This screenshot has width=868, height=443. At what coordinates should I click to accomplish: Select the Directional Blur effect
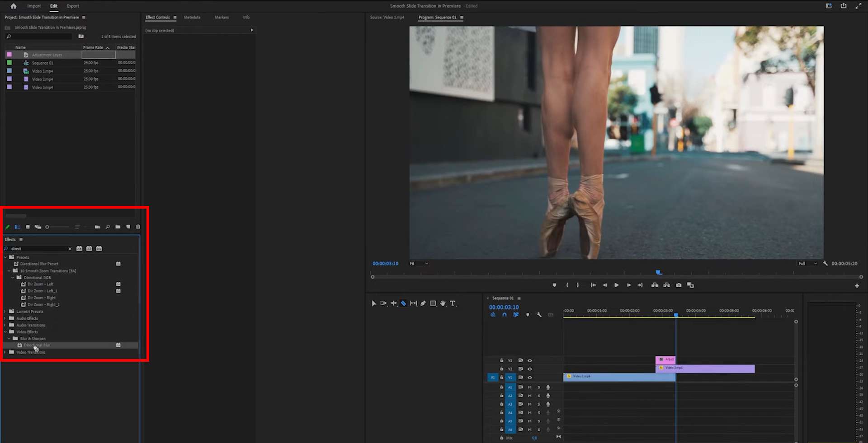(37, 345)
